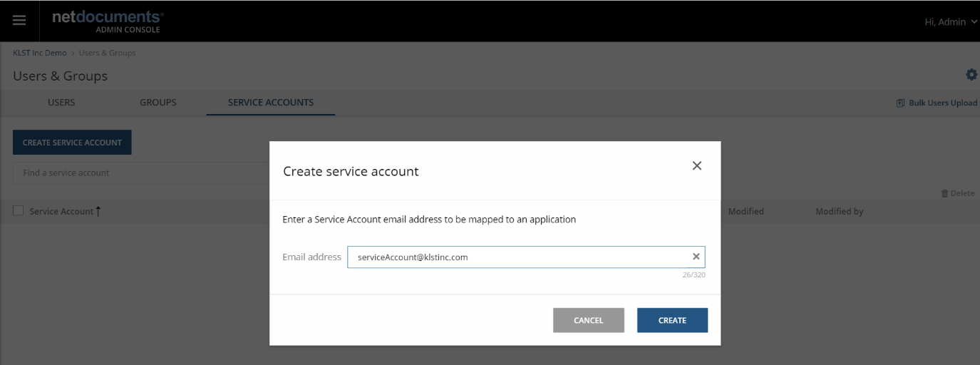Screen dimensions: 980x365
Task: Click the Create service account dialog title
Action: point(351,171)
